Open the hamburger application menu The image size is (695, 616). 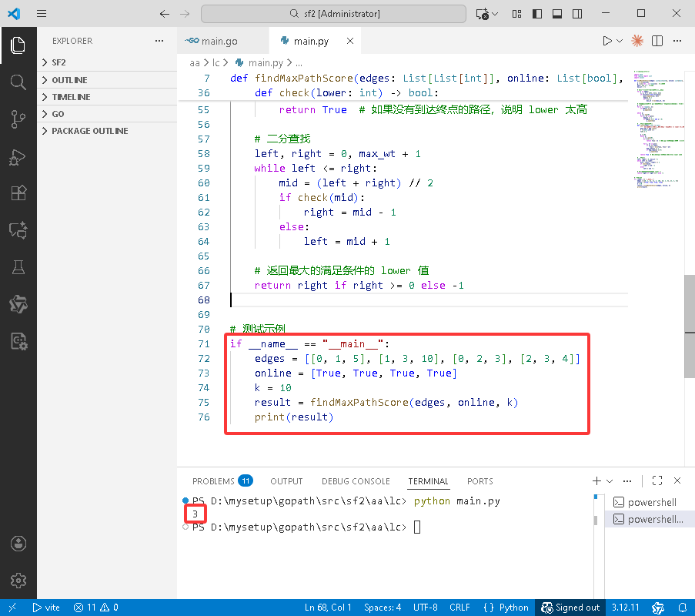(42, 14)
